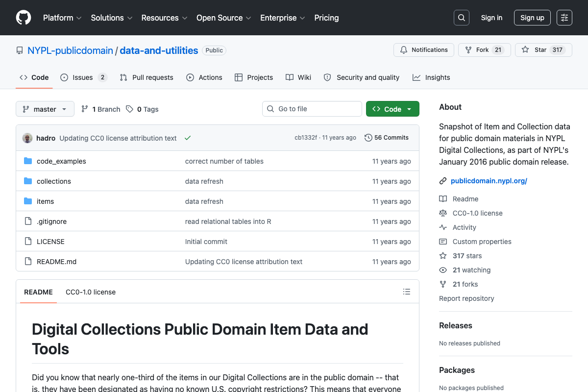The height and width of the screenshot is (392, 588).
Task: Open the 'Initial commit' message on LICENSE row
Action: pos(206,242)
